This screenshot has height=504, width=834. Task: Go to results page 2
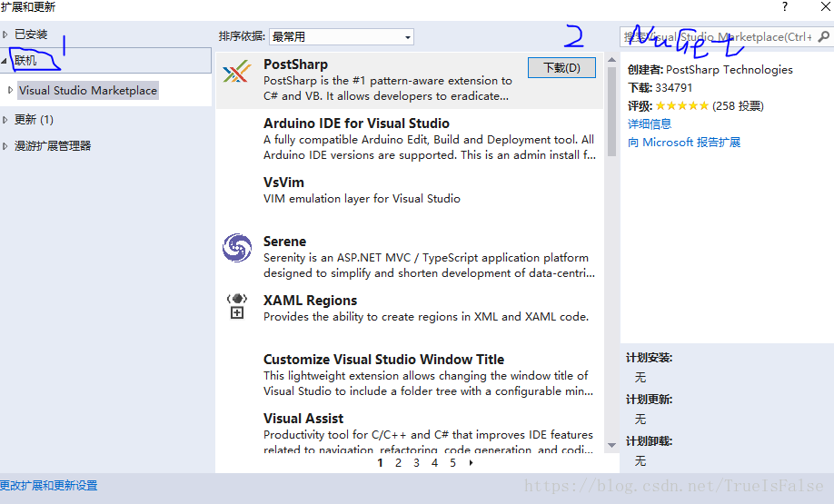pos(399,463)
